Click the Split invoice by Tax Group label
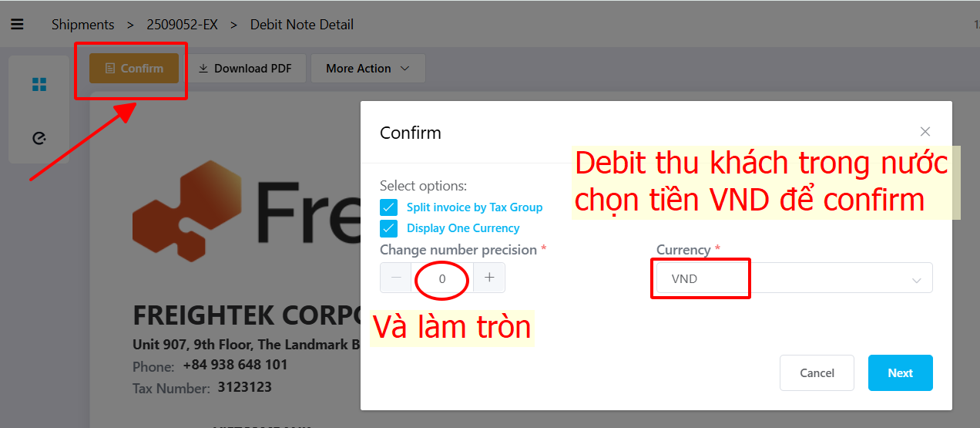 pyautogui.click(x=475, y=207)
